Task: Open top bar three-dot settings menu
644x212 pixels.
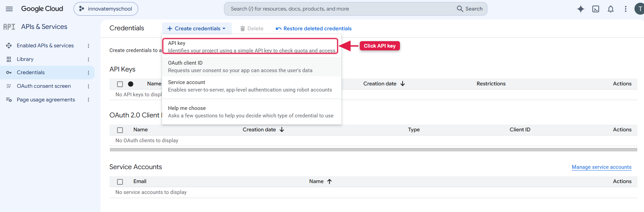Action: coord(626,9)
